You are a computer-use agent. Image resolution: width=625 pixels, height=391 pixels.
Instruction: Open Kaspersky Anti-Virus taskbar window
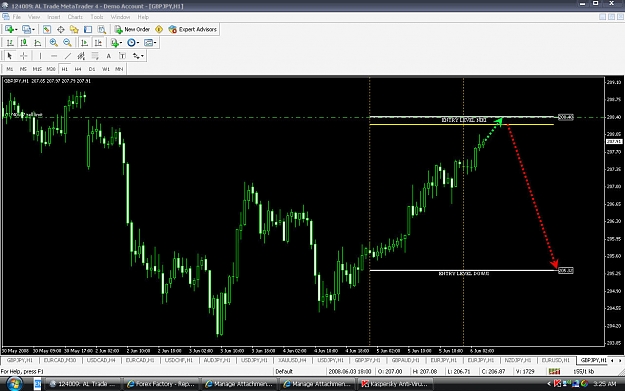394,384
